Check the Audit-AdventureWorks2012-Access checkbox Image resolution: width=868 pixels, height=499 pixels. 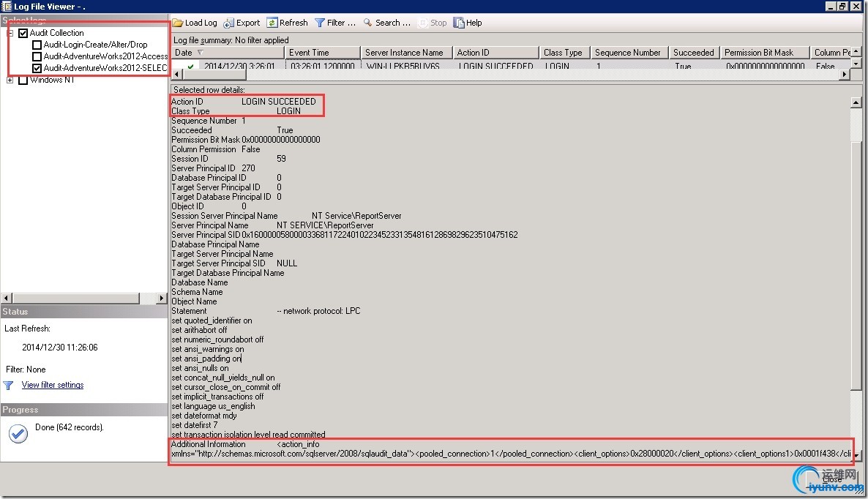pyautogui.click(x=37, y=56)
